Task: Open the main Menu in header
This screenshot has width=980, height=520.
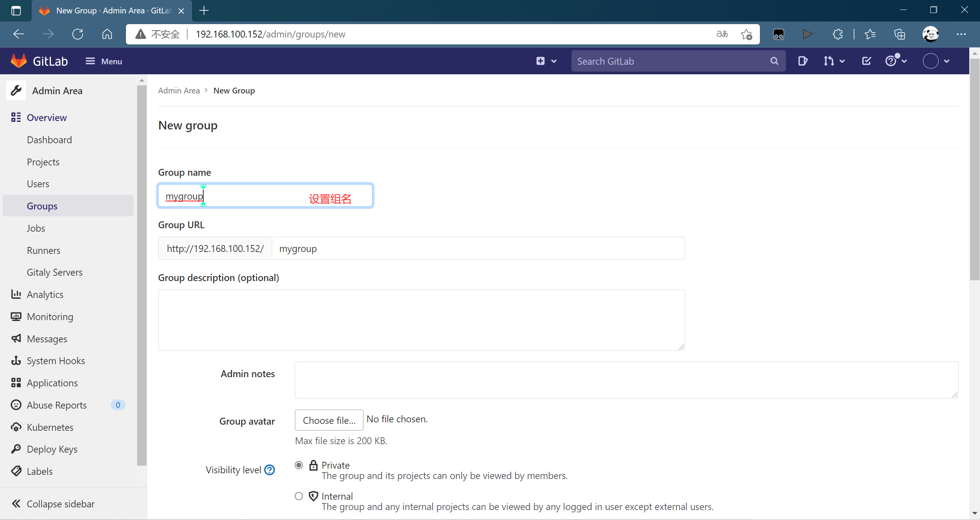Action: [x=104, y=61]
